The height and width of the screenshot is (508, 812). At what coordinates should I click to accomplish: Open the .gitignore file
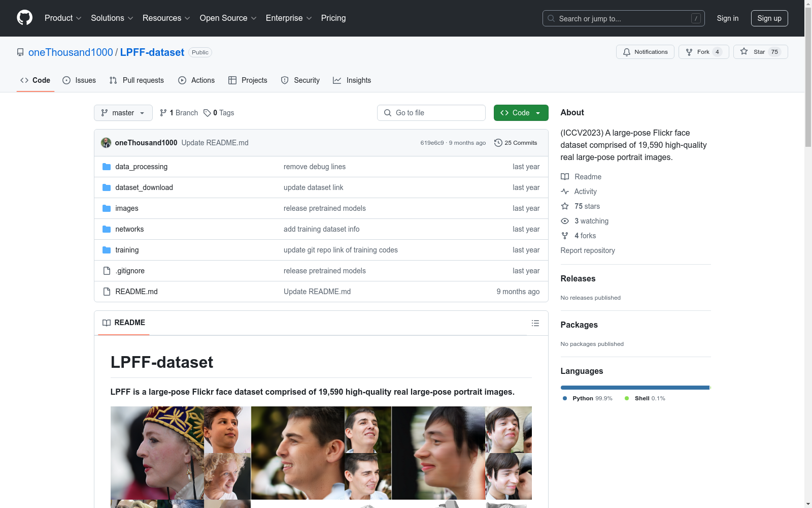tap(130, 271)
